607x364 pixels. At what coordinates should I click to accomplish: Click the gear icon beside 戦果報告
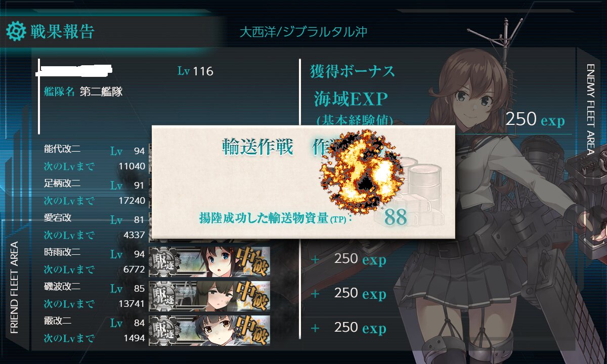click(15, 32)
